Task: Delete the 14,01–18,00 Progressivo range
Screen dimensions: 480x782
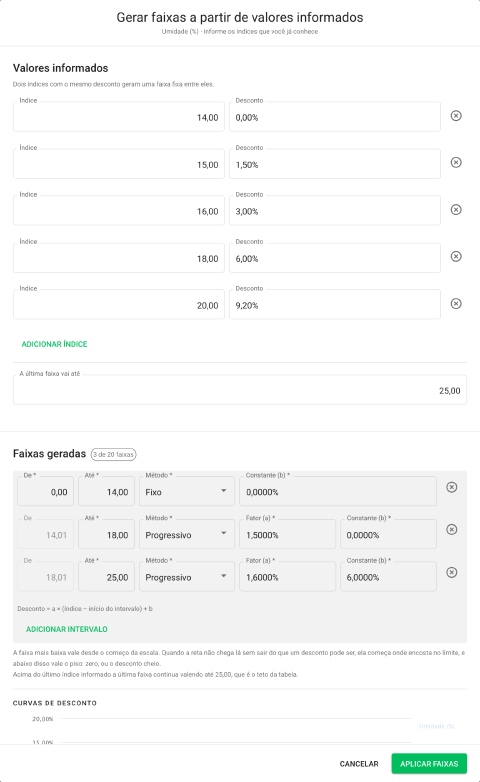Action: [x=452, y=530]
